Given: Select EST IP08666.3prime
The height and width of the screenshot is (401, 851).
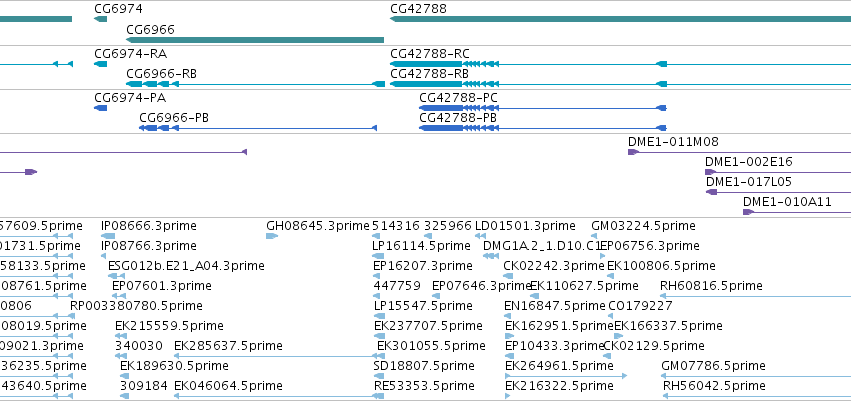Looking at the screenshot, I should (149, 226).
